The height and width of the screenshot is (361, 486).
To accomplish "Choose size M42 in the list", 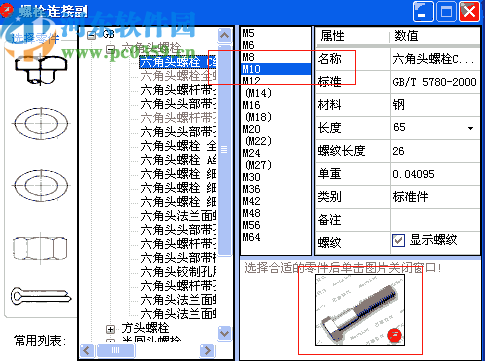I will [251, 201].
